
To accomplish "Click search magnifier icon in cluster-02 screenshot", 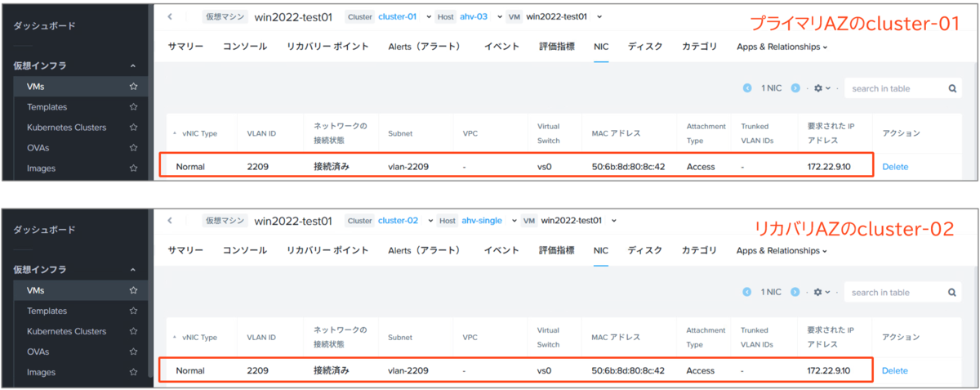I will tap(952, 292).
